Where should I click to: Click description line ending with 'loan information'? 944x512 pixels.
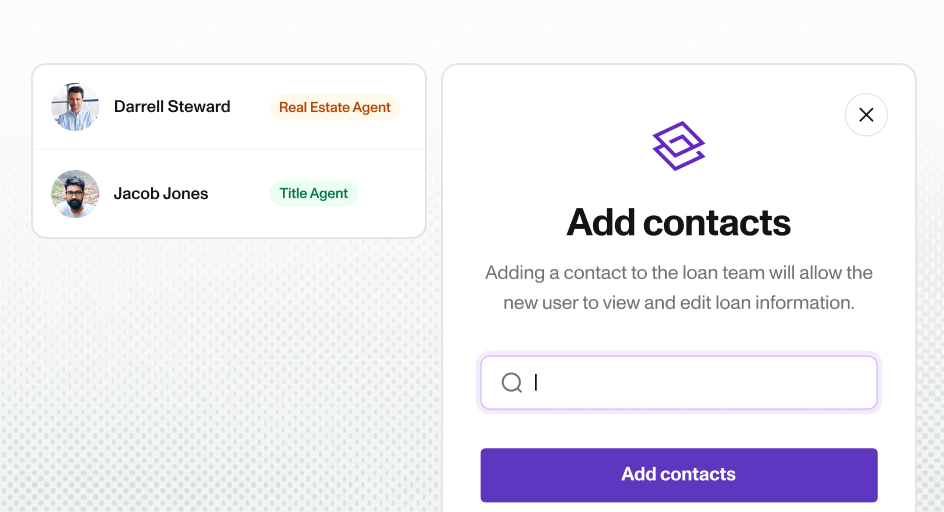pyautogui.click(x=678, y=302)
